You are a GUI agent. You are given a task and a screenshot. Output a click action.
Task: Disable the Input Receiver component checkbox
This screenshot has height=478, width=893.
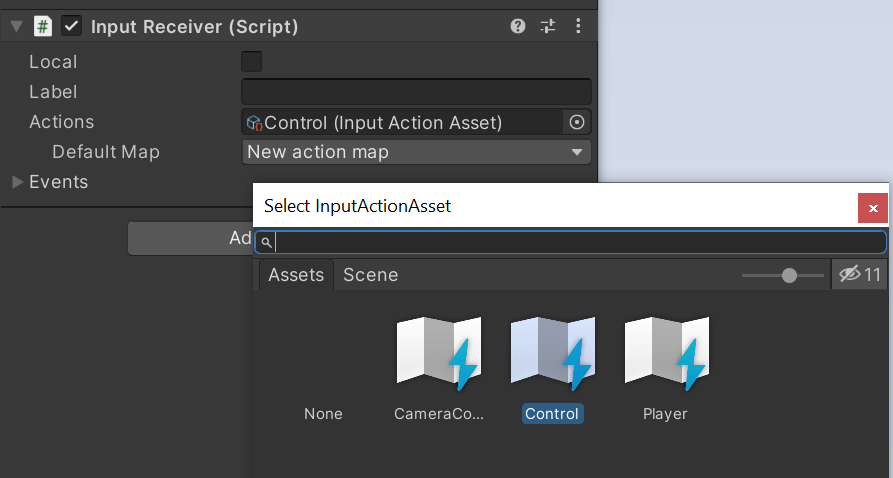click(x=72, y=26)
